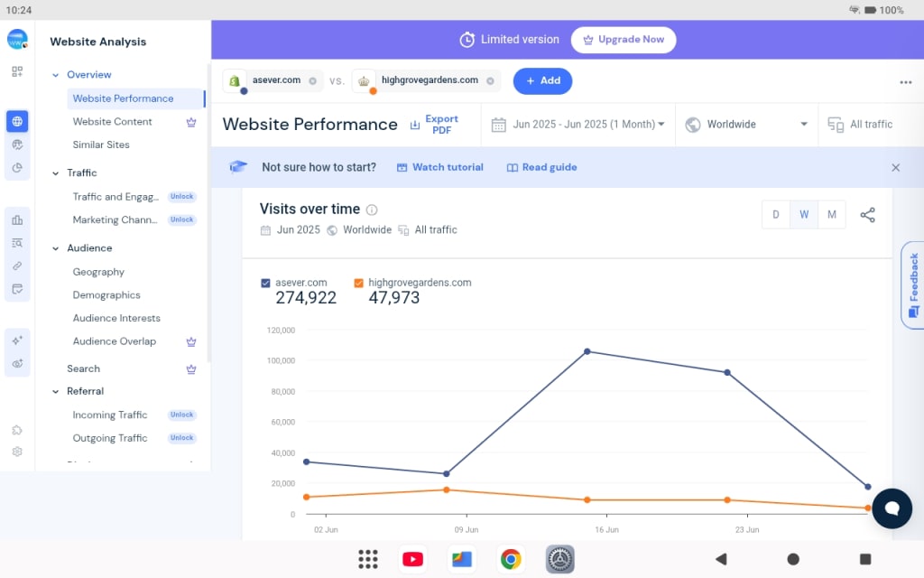Open the bar chart buildings sidebar icon
This screenshot has height=578, width=924.
coord(17,220)
